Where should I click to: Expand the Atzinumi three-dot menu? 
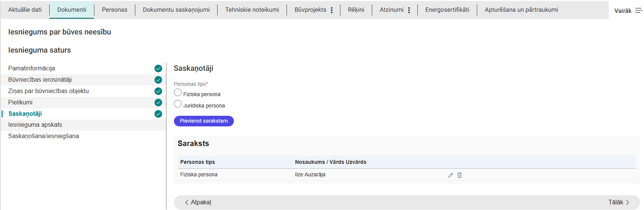click(x=409, y=10)
